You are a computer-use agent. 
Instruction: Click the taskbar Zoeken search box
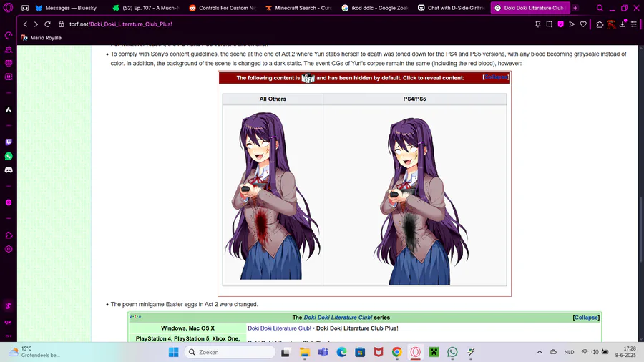(x=230, y=352)
